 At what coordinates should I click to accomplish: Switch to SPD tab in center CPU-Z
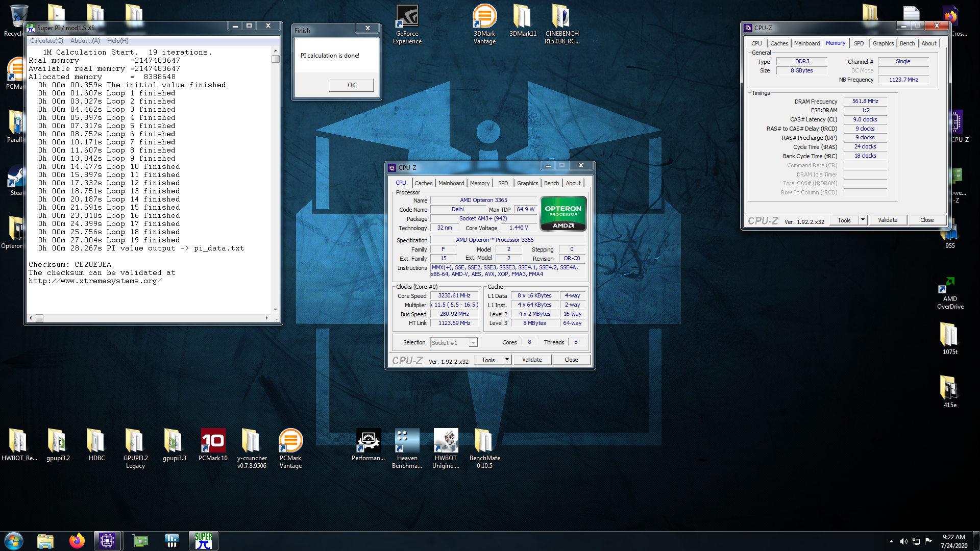[x=503, y=183]
